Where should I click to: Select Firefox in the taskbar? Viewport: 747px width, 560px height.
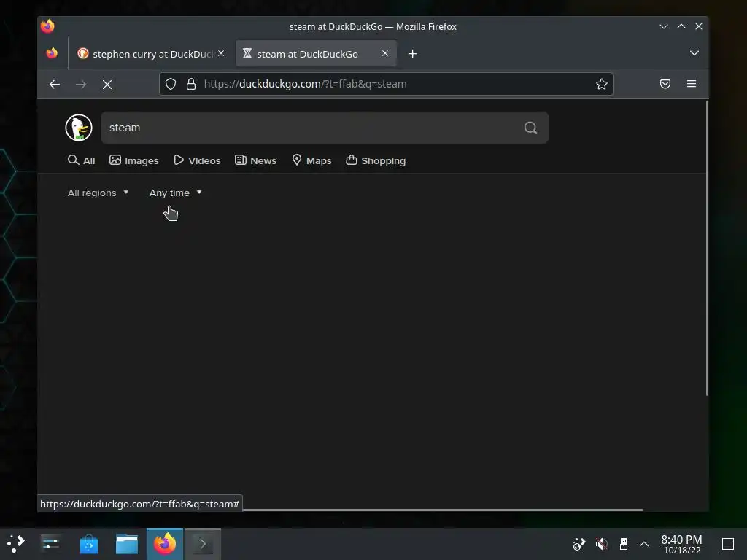[165, 544]
